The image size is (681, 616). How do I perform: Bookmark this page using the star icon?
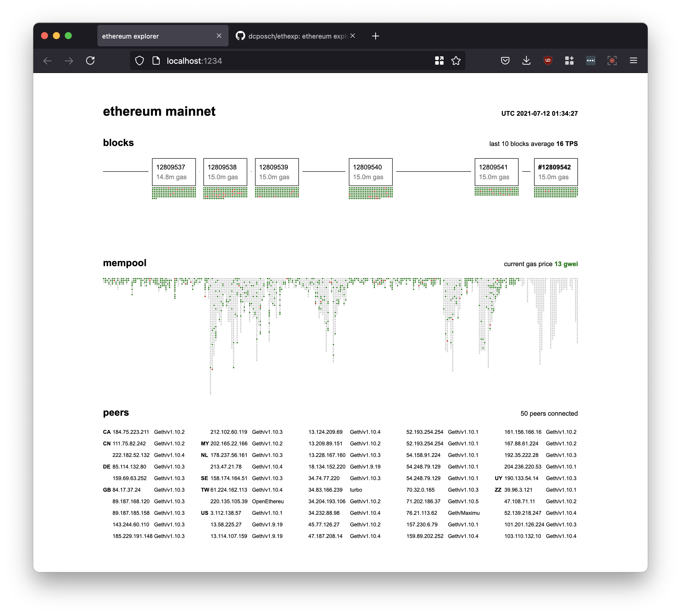pos(456,61)
